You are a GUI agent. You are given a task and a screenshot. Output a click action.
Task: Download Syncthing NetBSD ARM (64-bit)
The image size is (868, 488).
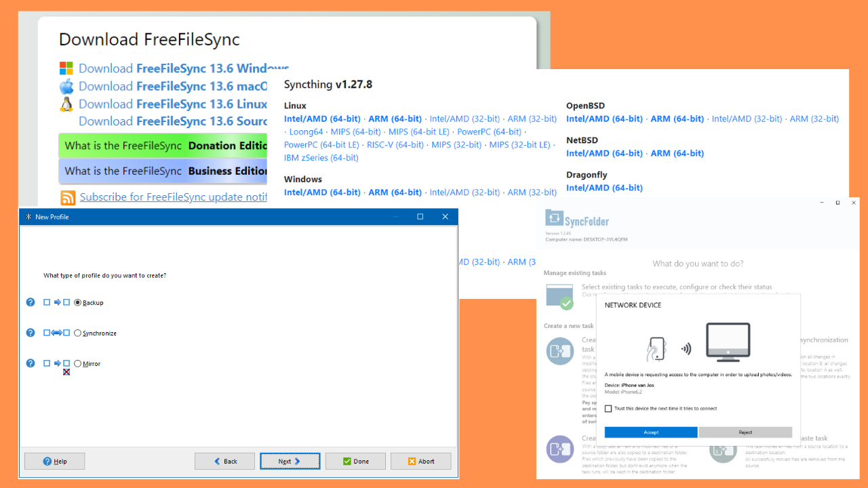coord(677,153)
